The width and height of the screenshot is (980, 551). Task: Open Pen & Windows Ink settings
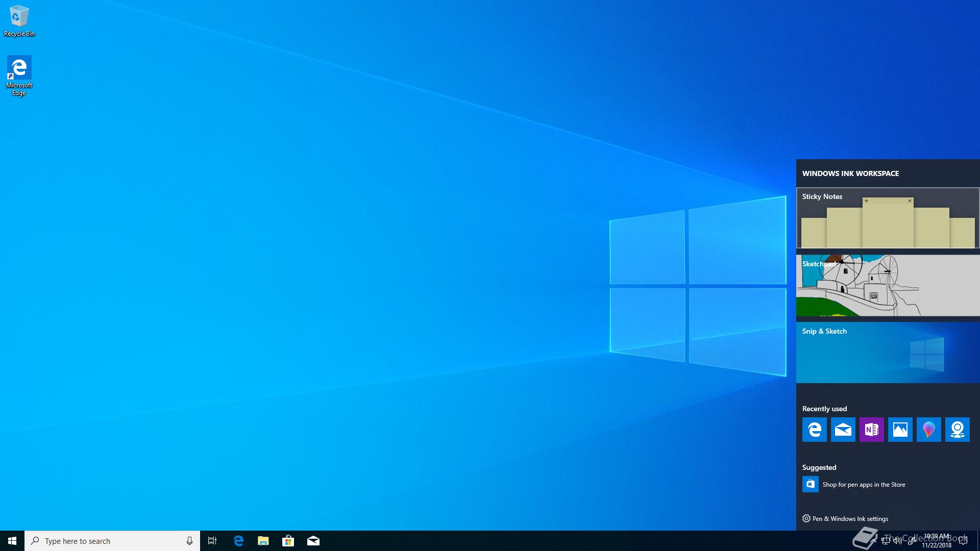point(850,519)
